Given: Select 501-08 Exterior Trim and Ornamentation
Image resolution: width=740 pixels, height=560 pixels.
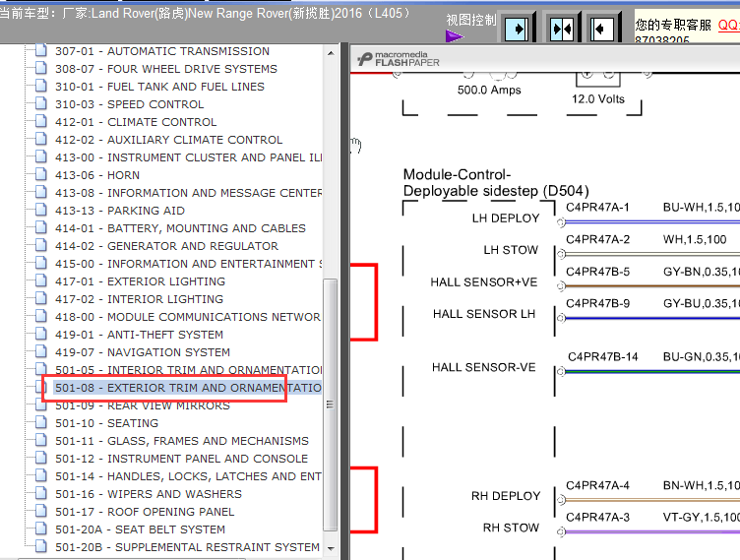Looking at the screenshot, I should (x=188, y=388).
